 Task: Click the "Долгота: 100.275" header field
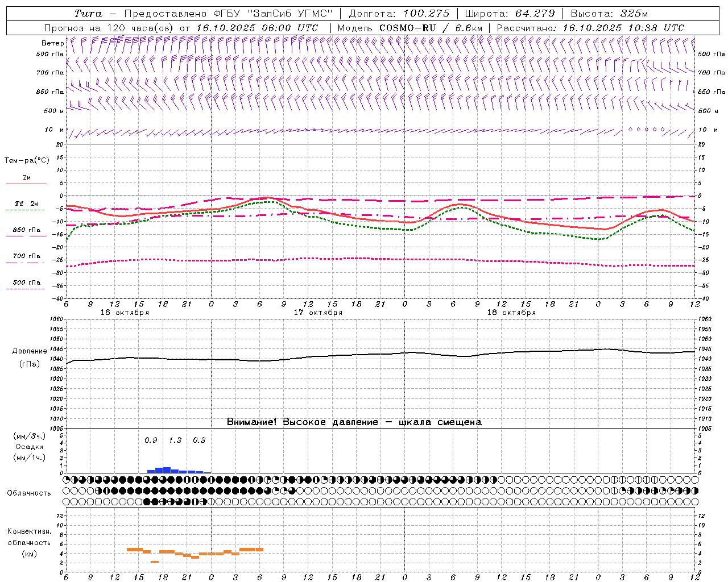pyautogui.click(x=399, y=14)
